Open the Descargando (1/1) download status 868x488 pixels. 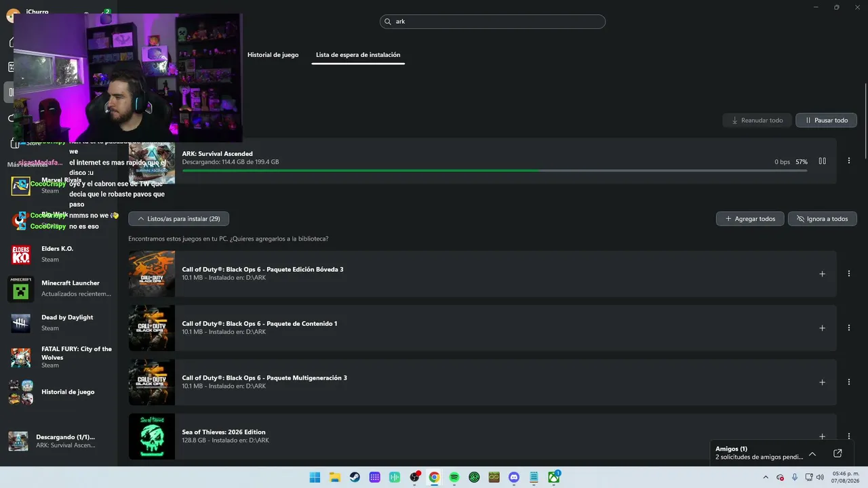pos(60,441)
